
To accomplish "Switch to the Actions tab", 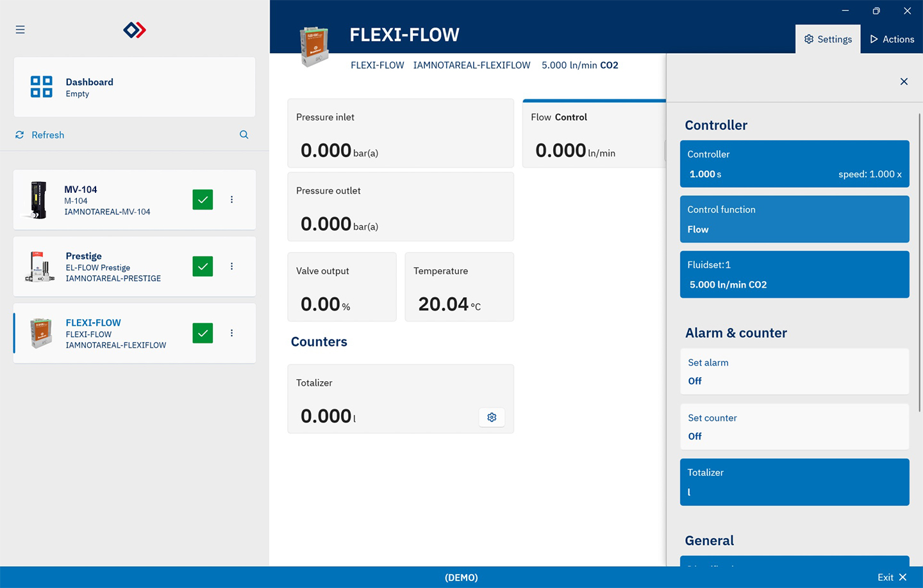I will [x=892, y=39].
